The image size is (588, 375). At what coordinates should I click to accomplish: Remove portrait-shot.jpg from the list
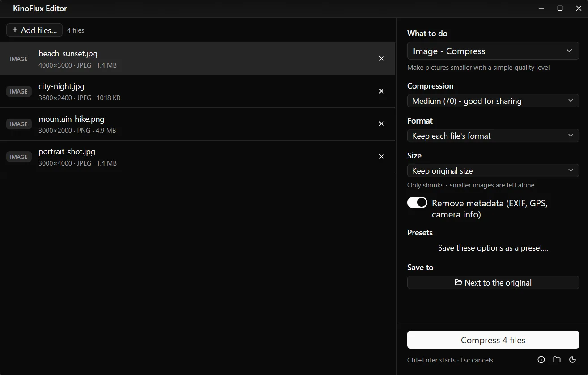point(381,157)
